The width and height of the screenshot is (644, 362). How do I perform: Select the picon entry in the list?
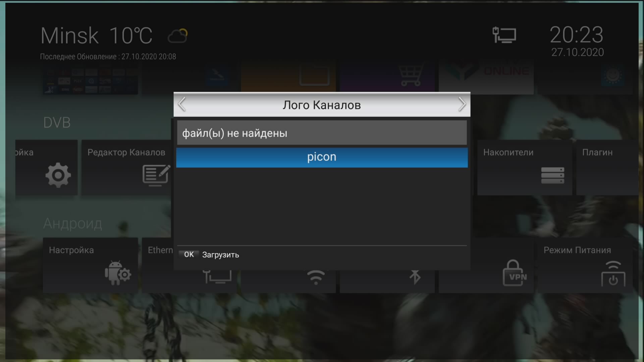(322, 158)
